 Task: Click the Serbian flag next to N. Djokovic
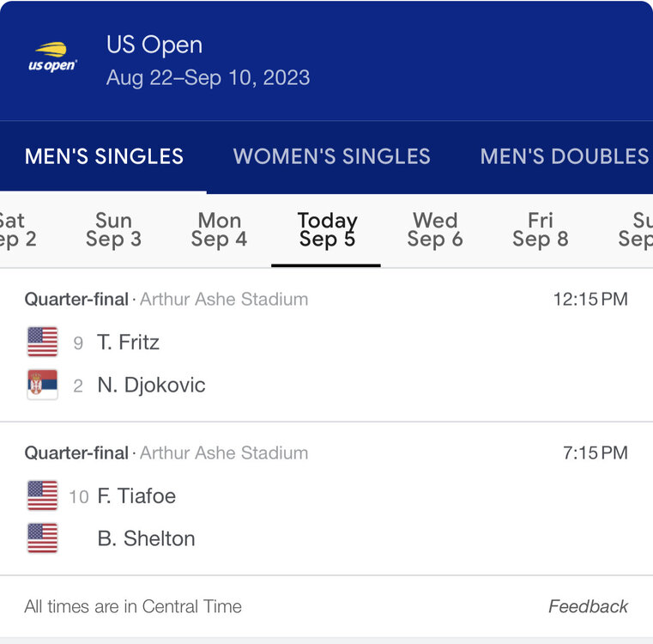coord(42,385)
